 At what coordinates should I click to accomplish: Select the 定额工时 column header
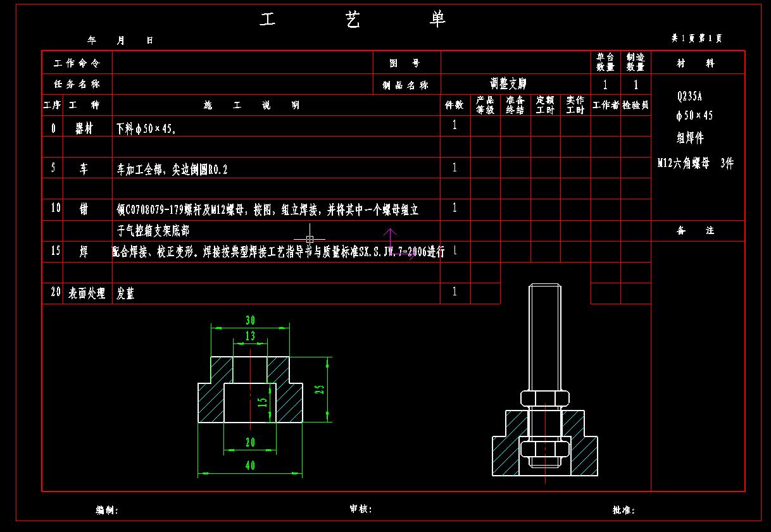545,105
